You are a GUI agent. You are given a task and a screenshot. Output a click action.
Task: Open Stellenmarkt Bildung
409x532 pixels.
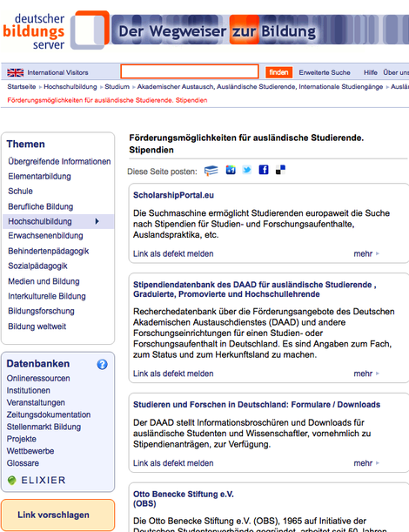[x=44, y=427]
